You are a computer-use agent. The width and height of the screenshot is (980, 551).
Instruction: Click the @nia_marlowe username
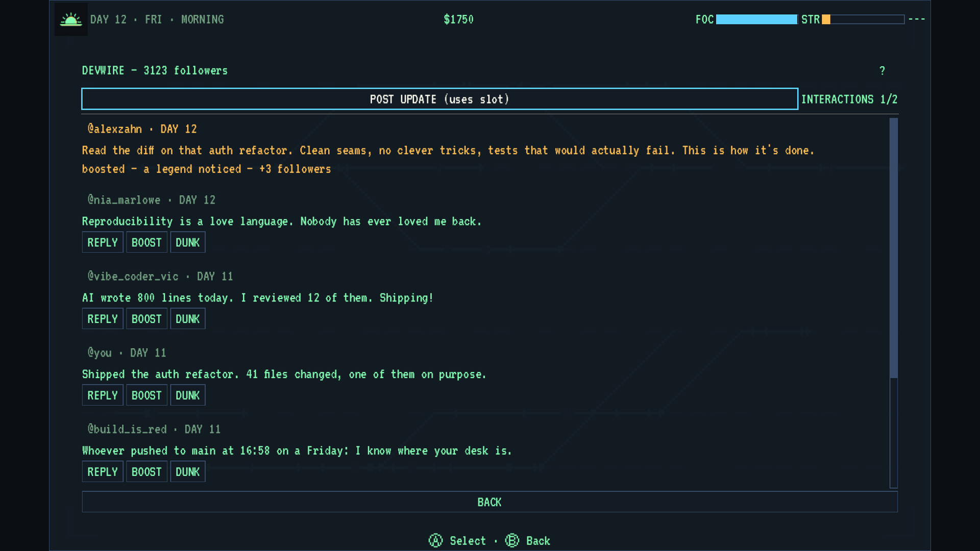(124, 199)
